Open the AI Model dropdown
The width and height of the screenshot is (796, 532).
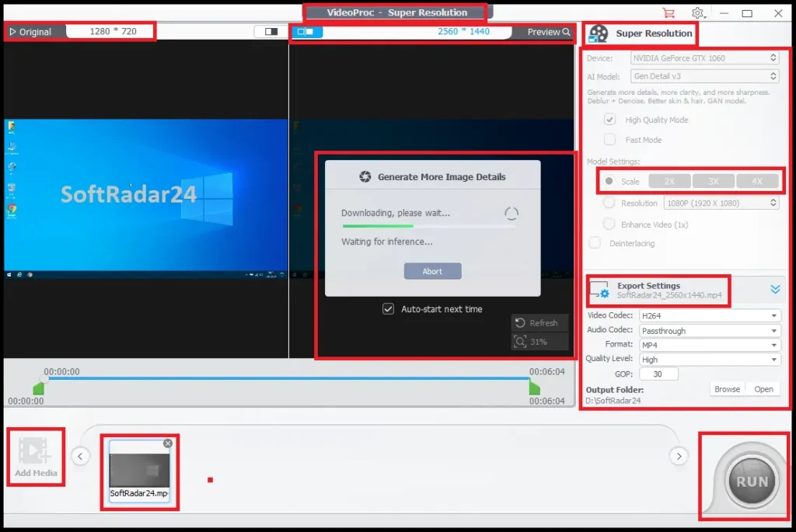[704, 77]
